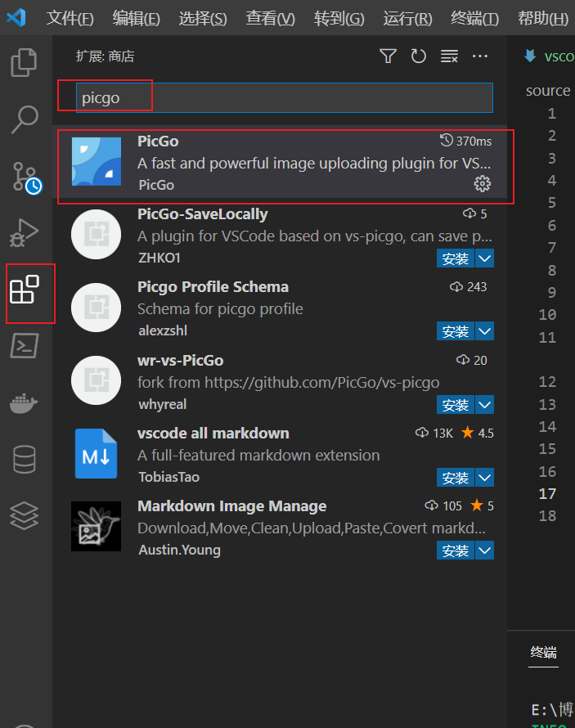575x728 pixels.
Task: Expand install options for Markdown Image Manage
Action: (x=484, y=550)
